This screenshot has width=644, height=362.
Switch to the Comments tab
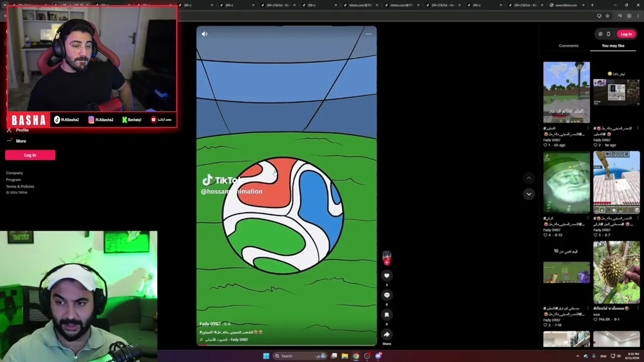coord(569,46)
